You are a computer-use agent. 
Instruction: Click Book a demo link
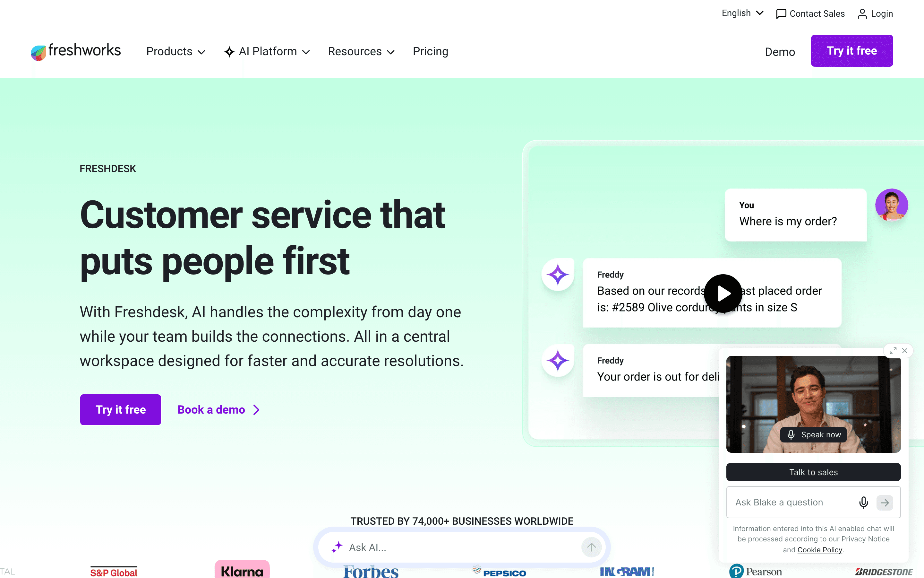(219, 409)
